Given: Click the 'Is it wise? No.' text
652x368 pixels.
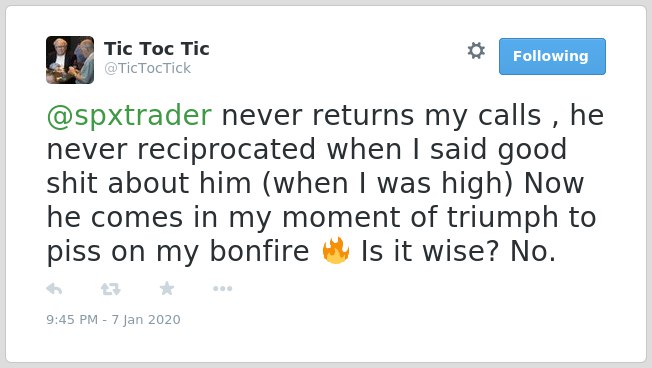Looking at the screenshot, I should [x=458, y=251].
